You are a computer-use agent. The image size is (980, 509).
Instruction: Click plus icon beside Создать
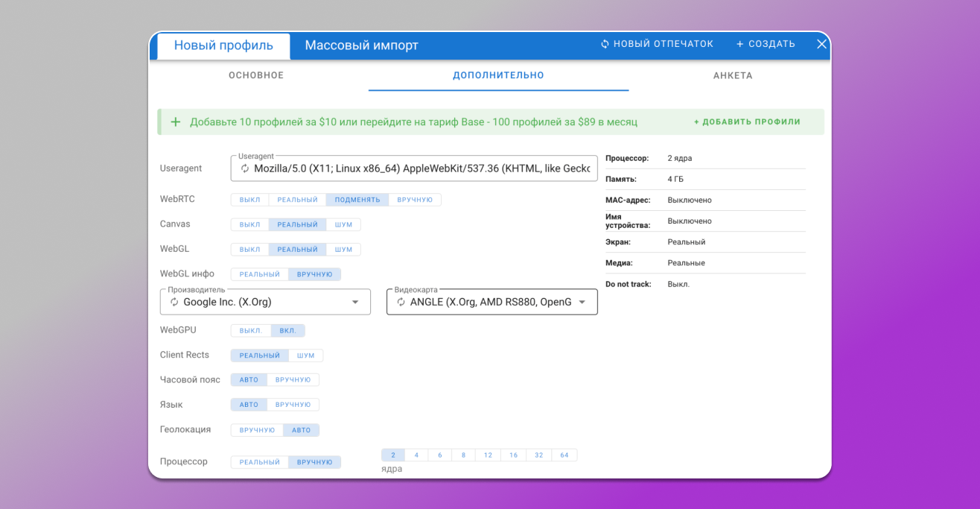[740, 44]
